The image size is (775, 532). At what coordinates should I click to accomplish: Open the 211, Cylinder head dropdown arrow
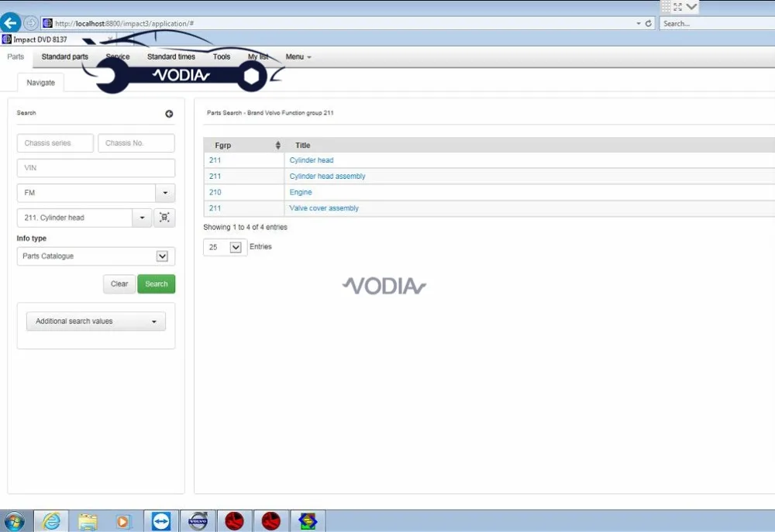tap(142, 218)
